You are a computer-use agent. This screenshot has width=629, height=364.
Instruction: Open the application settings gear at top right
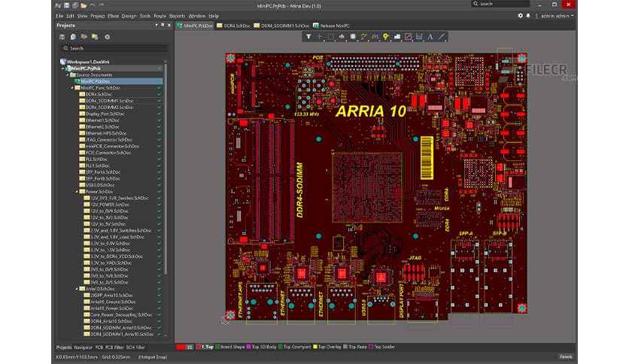point(521,16)
